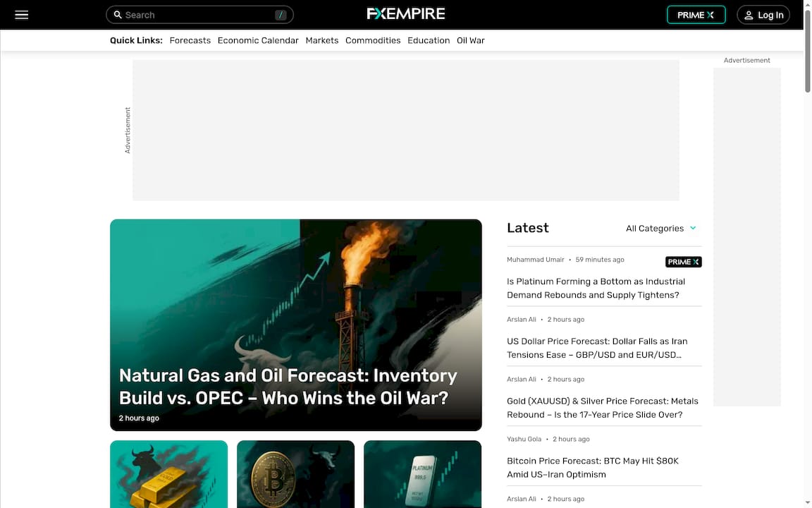
Task: Select Economic Calendar from Quick Links
Action: coord(258,40)
